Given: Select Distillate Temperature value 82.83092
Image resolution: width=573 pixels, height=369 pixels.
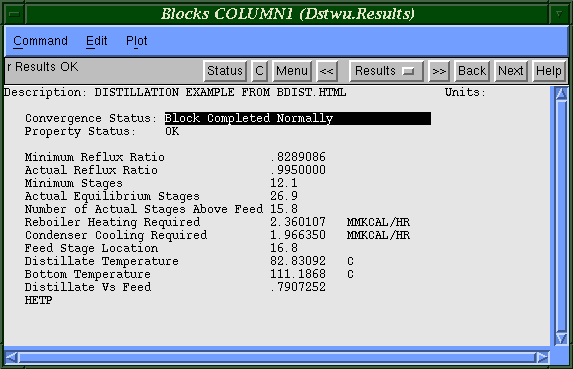Looking at the screenshot, I should pyautogui.click(x=298, y=261).
